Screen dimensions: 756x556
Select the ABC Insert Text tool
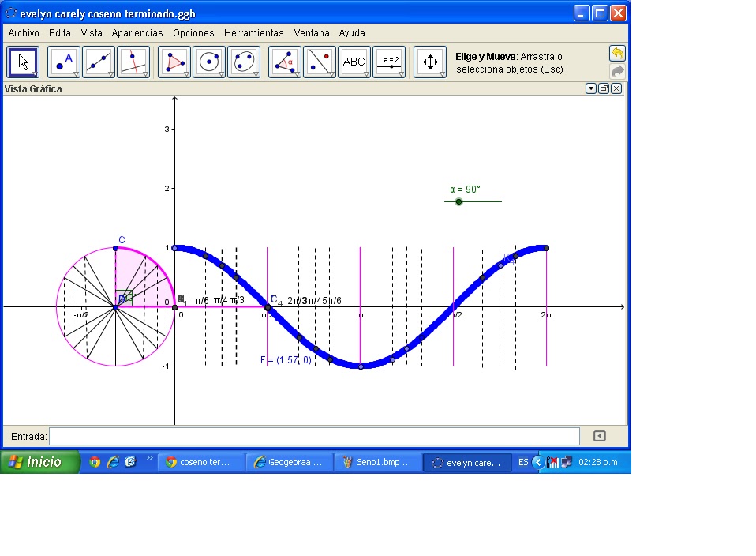(x=354, y=62)
